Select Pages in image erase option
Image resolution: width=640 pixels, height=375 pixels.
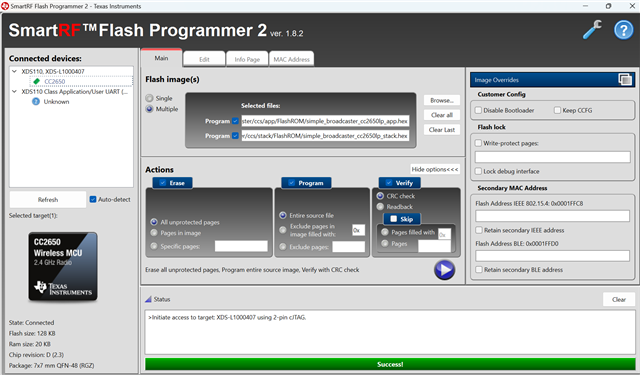pos(154,233)
